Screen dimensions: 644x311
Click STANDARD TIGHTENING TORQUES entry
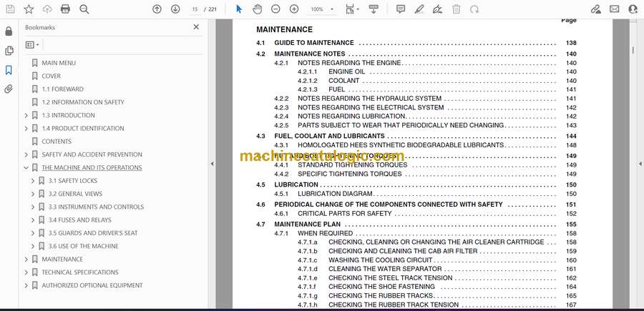click(352, 165)
